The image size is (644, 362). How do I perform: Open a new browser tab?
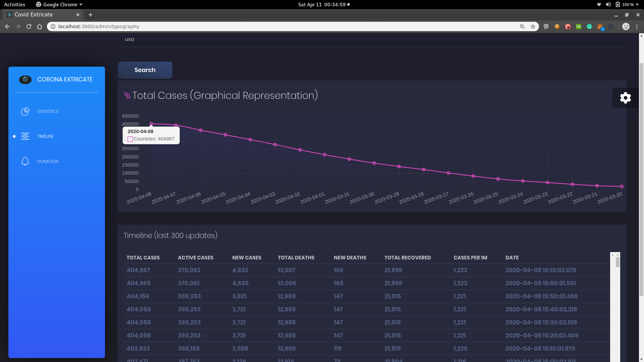tap(91, 15)
